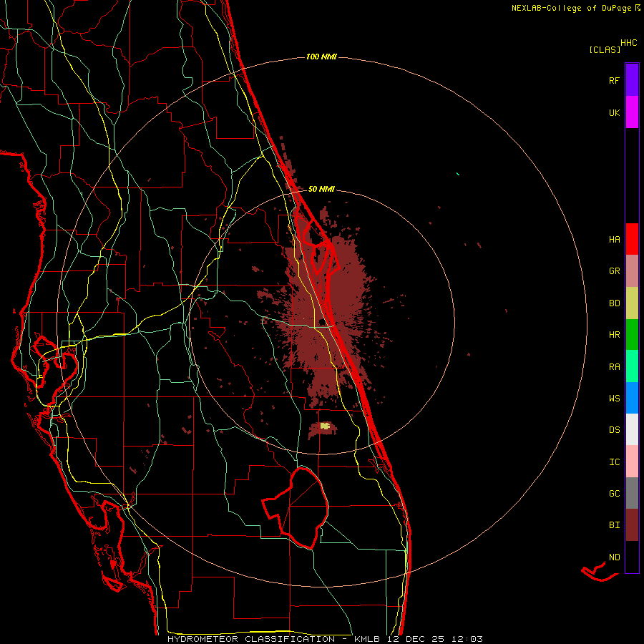
Task: Click the HR green legend swatch
Action: [x=632, y=335]
